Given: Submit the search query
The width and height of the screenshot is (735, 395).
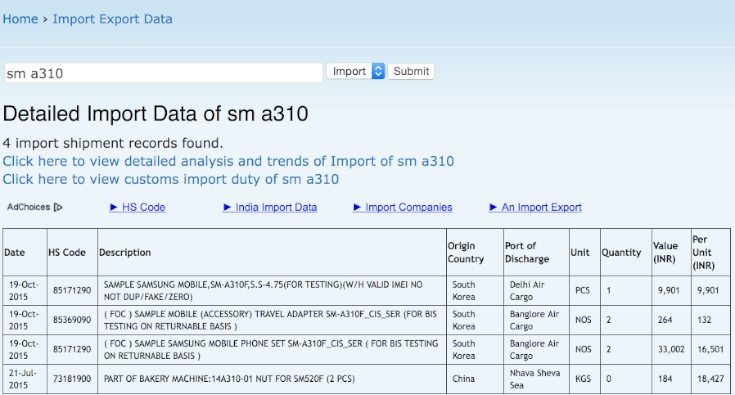Looking at the screenshot, I should [411, 71].
